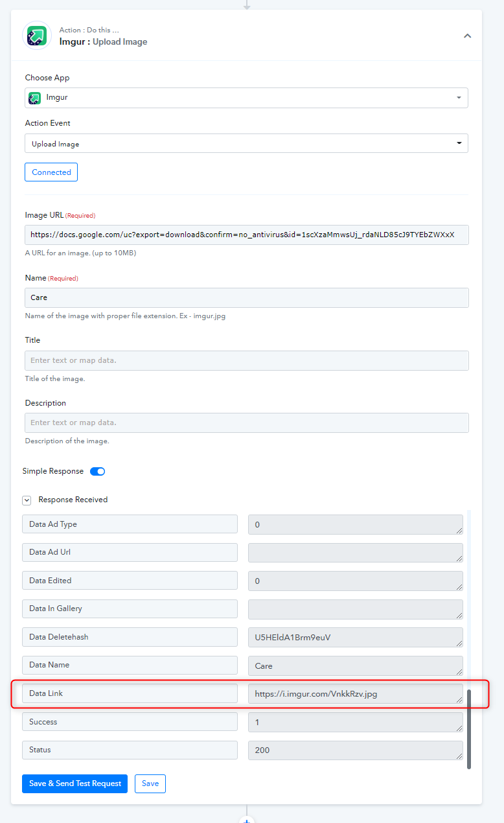The image size is (504, 823).
Task: Click the Image URL input field
Action: [x=246, y=235]
